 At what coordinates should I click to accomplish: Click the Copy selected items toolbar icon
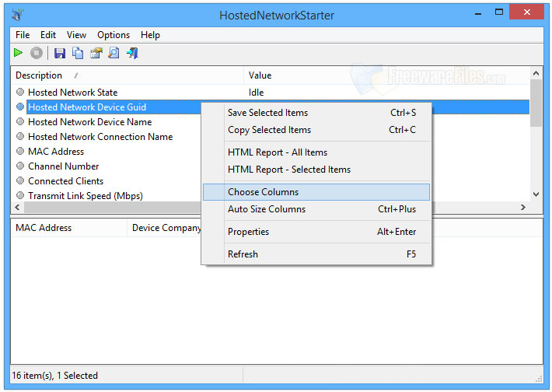point(78,53)
